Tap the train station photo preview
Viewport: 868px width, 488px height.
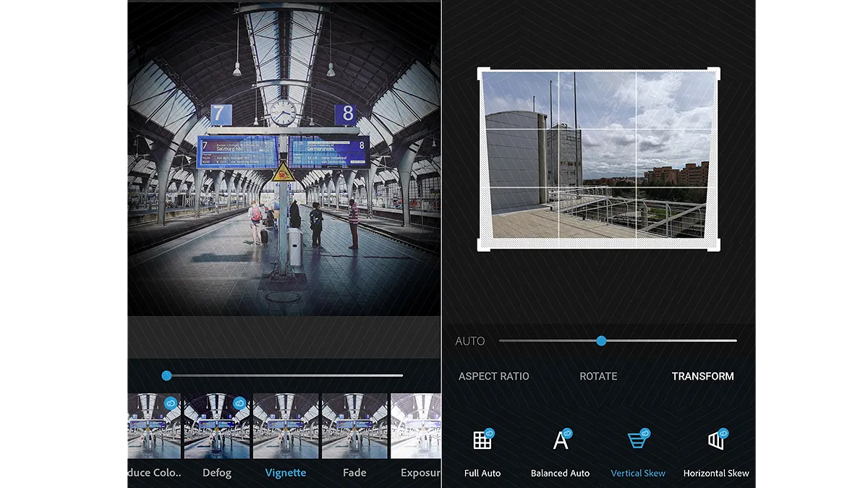tap(284, 159)
